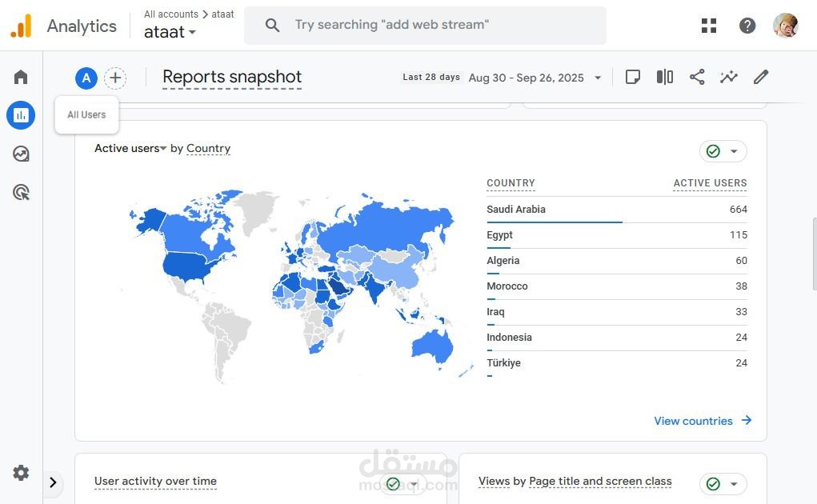Click the Google apps grid icon

click(709, 26)
